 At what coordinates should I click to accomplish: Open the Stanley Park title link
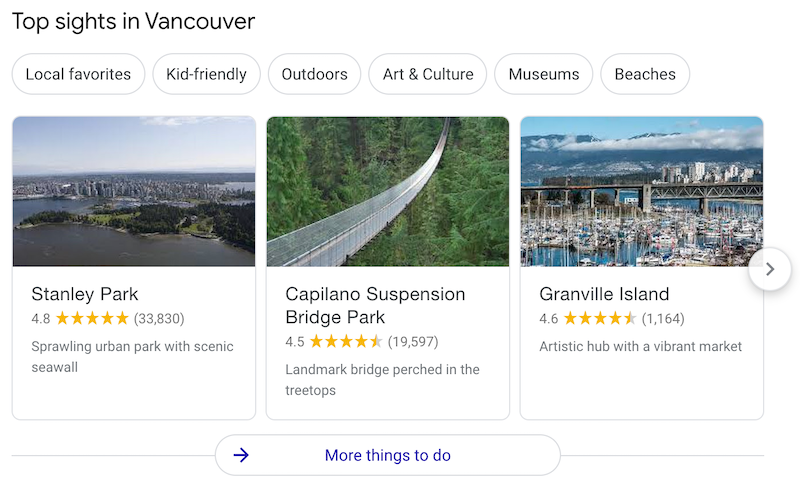pos(85,294)
